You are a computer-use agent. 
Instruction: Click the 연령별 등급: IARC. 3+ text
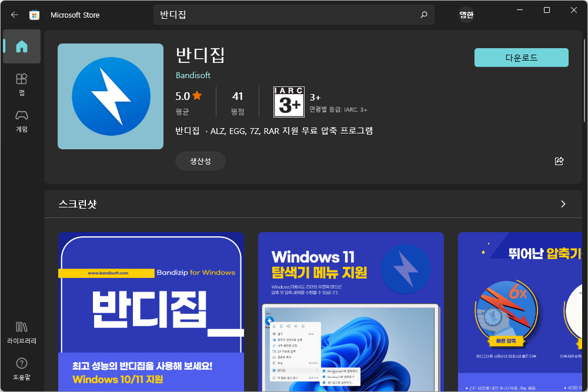click(338, 110)
